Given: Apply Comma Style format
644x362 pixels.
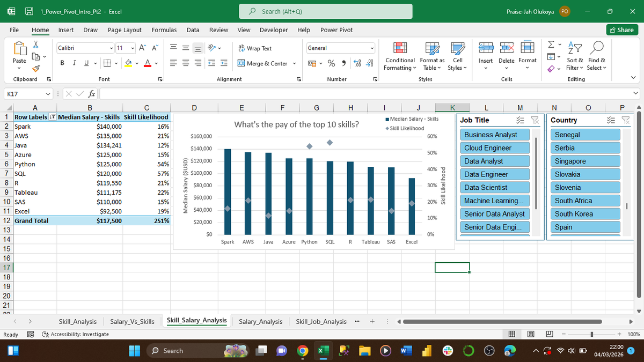Looking at the screenshot, I should (344, 64).
